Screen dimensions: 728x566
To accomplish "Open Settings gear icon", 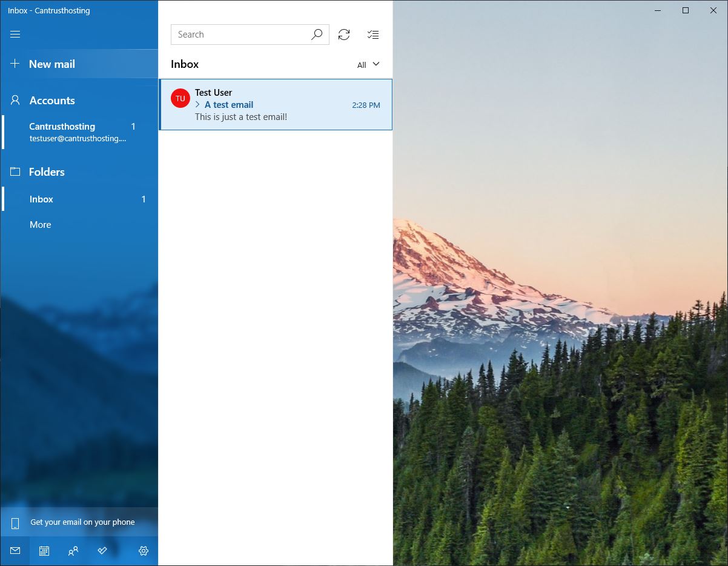I will coord(144,551).
